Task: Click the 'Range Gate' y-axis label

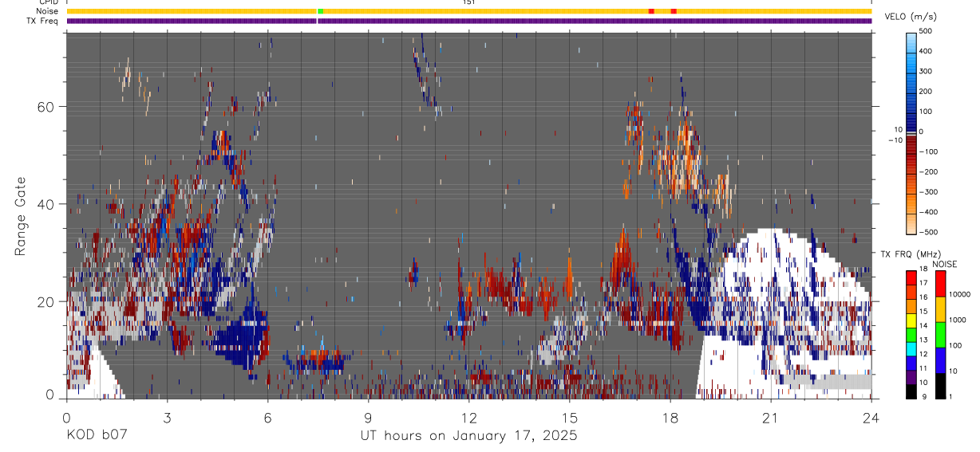Action: (22, 216)
